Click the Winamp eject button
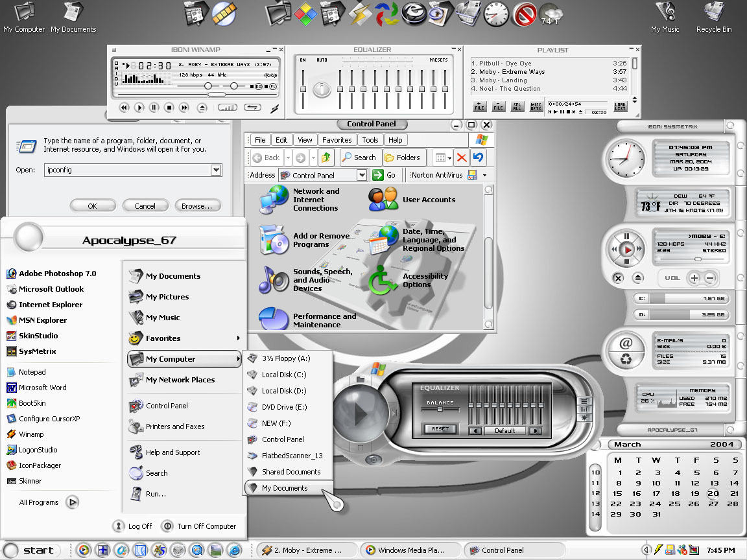Viewport: 747px width, 560px height. click(x=202, y=108)
